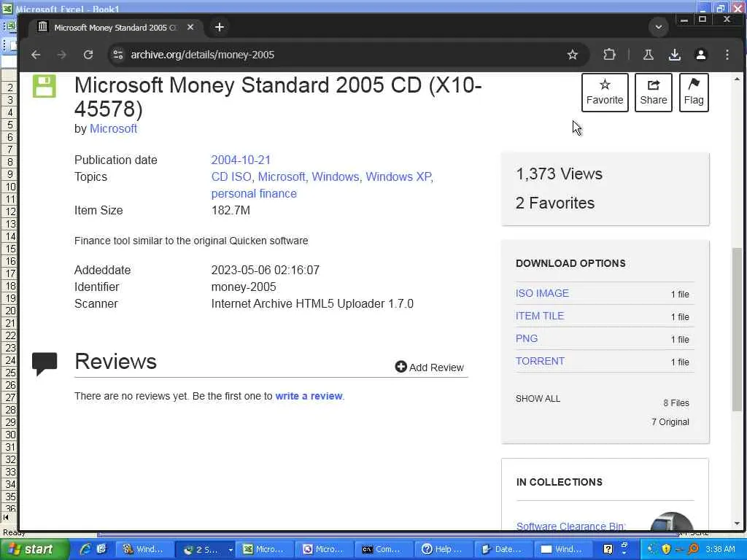Expand the tab search dropdown

click(x=659, y=27)
